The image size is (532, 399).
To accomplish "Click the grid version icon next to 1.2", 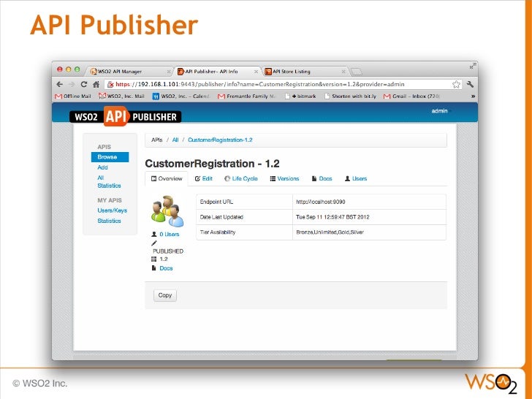I will tap(153, 259).
